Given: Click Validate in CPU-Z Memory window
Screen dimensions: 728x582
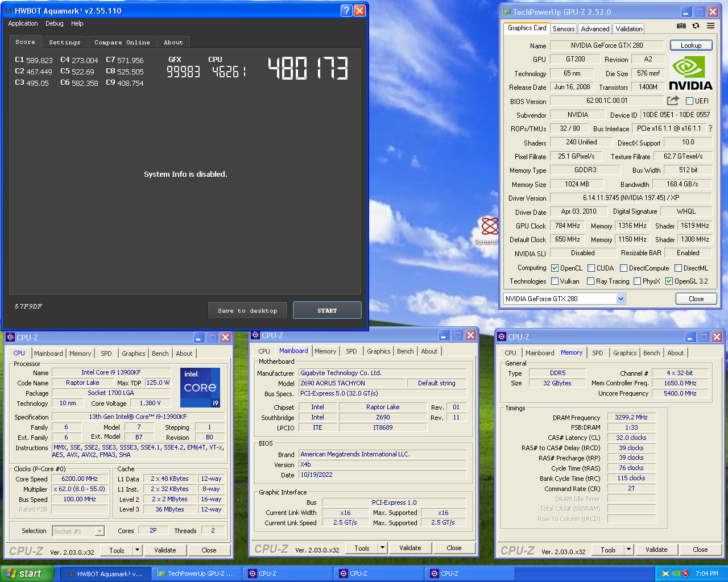Looking at the screenshot, I should pos(656,550).
